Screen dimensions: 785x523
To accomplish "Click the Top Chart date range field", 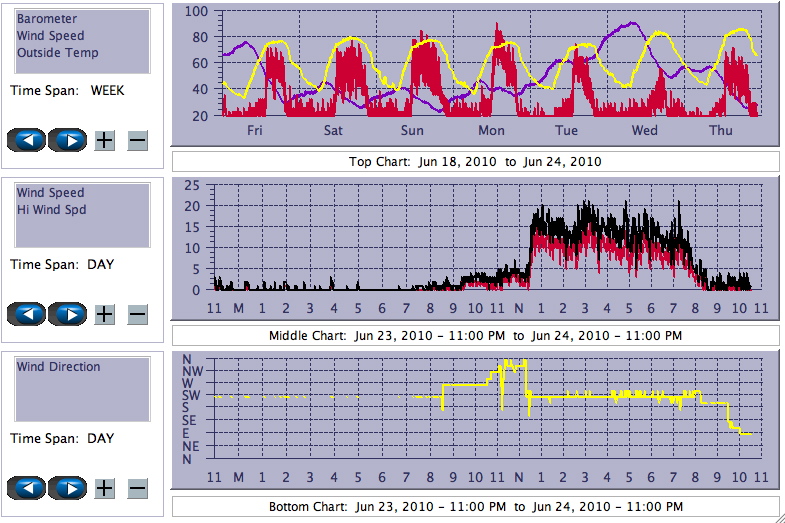I will pos(475,162).
